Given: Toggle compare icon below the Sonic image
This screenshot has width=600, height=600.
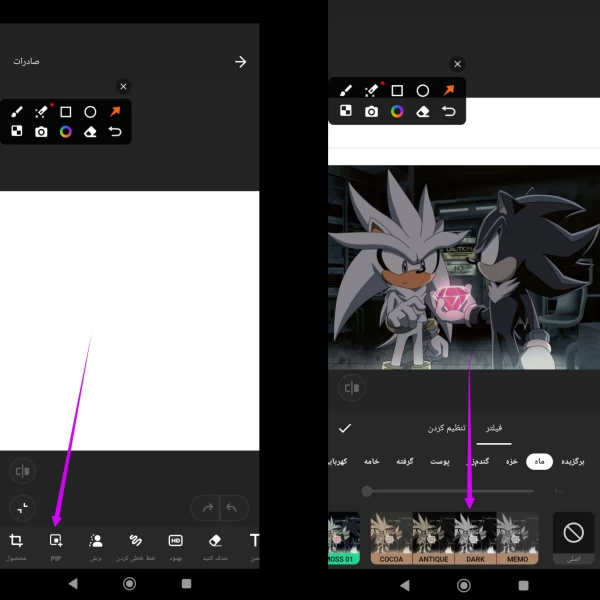Looking at the screenshot, I should pos(352,388).
